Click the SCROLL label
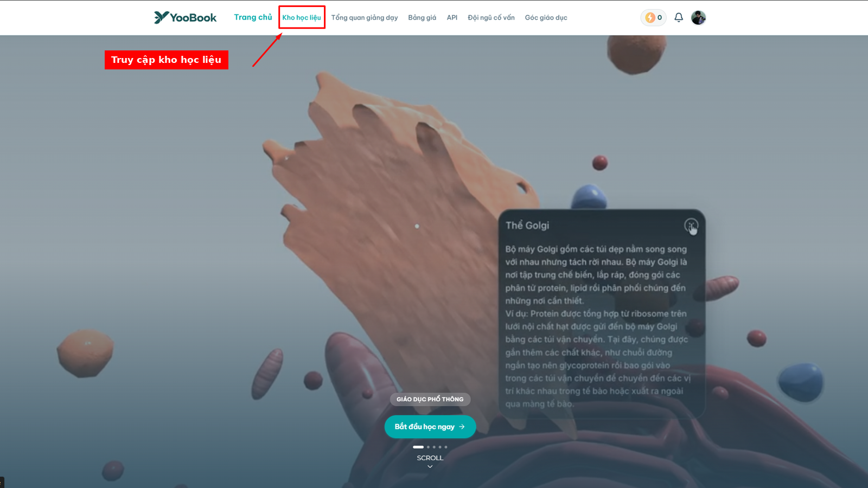Viewport: 868px width, 488px height. pyautogui.click(x=430, y=458)
